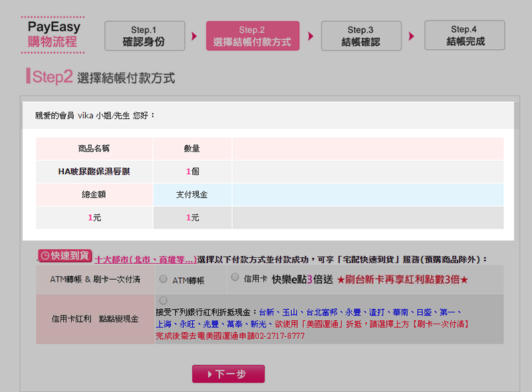Click the Step.1 確認身份 step
The width and height of the screenshot is (532, 392).
[145, 36]
